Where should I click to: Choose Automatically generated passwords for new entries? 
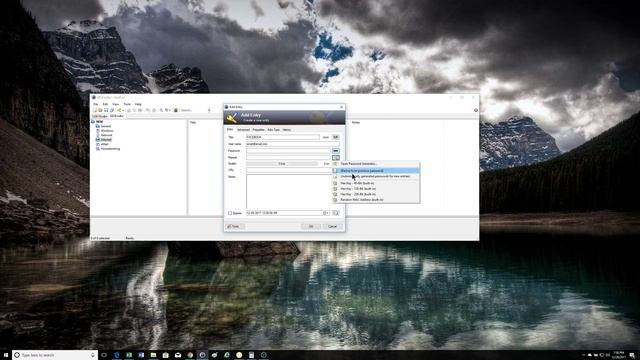tap(376, 176)
